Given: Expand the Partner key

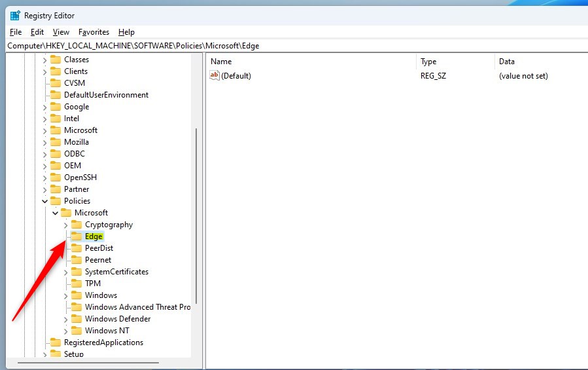Looking at the screenshot, I should click(x=44, y=190).
